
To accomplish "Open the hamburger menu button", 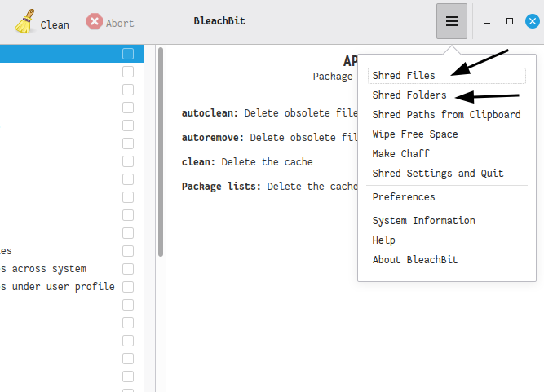I will tap(451, 21).
